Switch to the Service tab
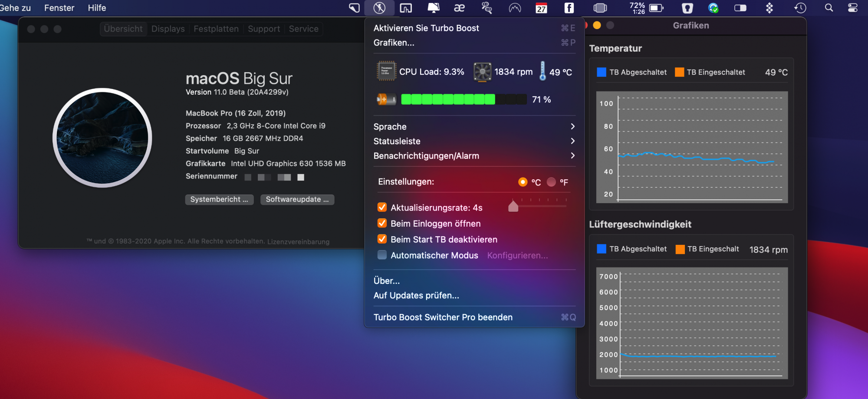The height and width of the screenshot is (399, 868). [x=304, y=29]
